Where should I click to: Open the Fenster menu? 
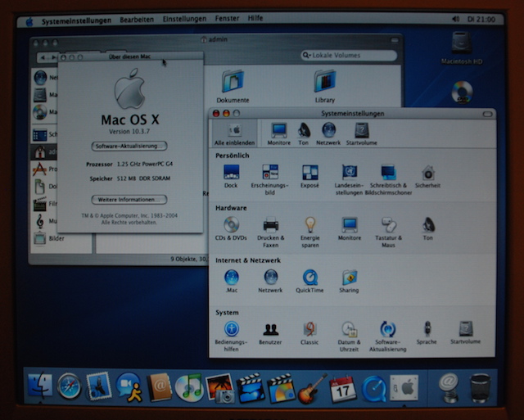[228, 18]
